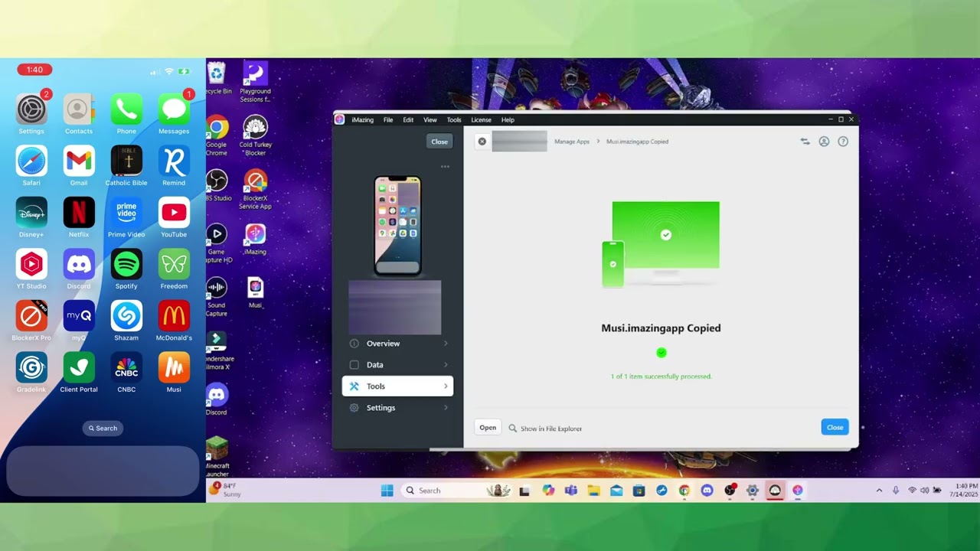Open the BlockerX Pro app
Screen dimensions: 980x551
[x=31, y=315]
